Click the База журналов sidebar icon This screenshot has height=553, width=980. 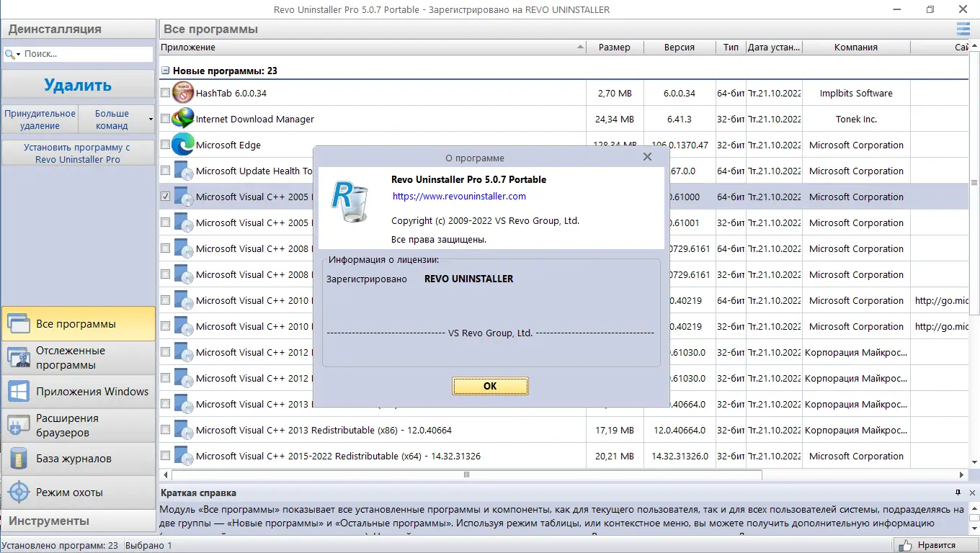pyautogui.click(x=18, y=459)
